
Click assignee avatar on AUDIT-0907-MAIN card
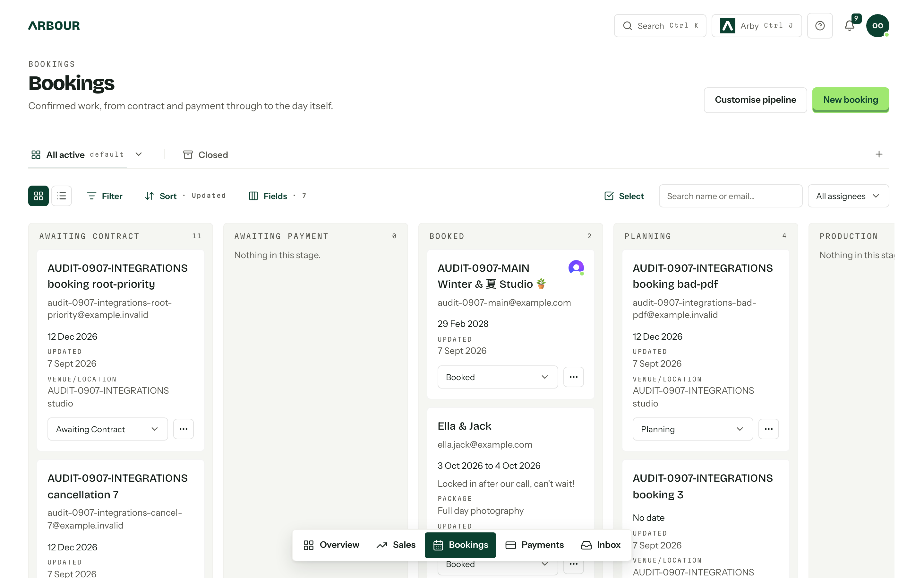576,267
